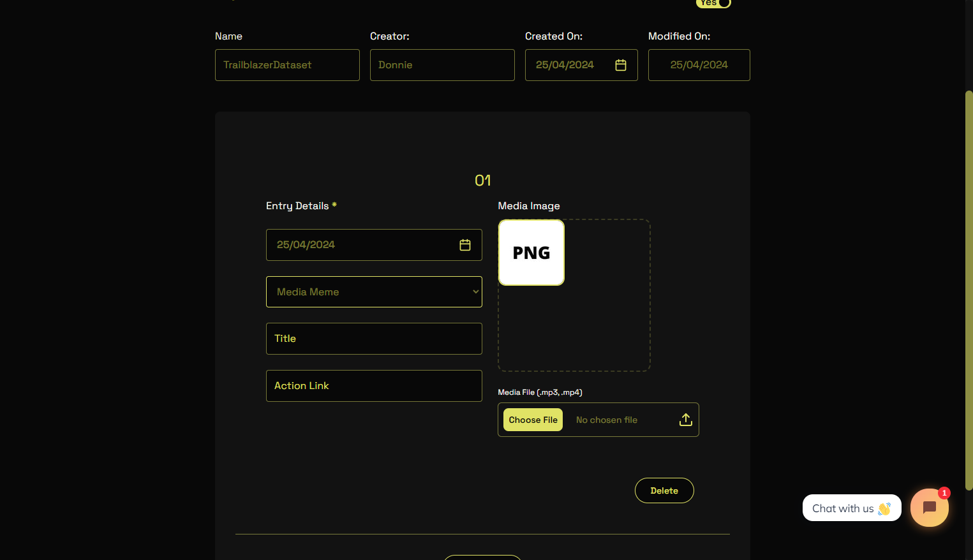973x560 pixels.
Task: Open the chat bubble widget
Action: (x=930, y=508)
